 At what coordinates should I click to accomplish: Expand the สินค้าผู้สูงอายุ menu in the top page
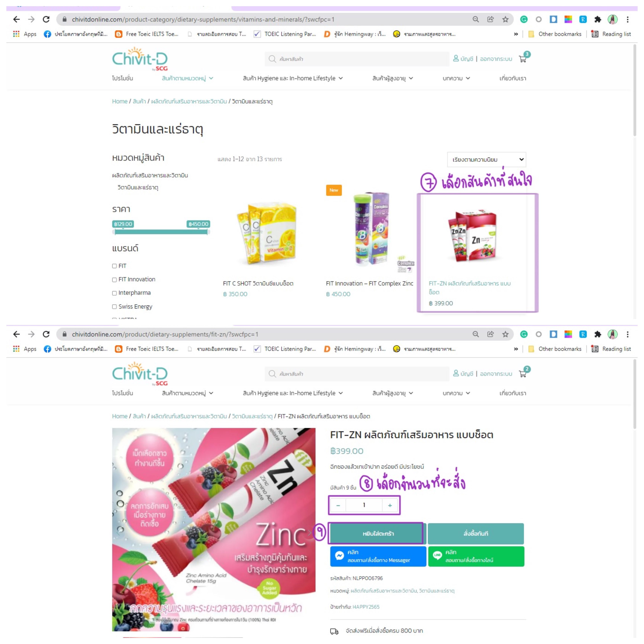[392, 78]
